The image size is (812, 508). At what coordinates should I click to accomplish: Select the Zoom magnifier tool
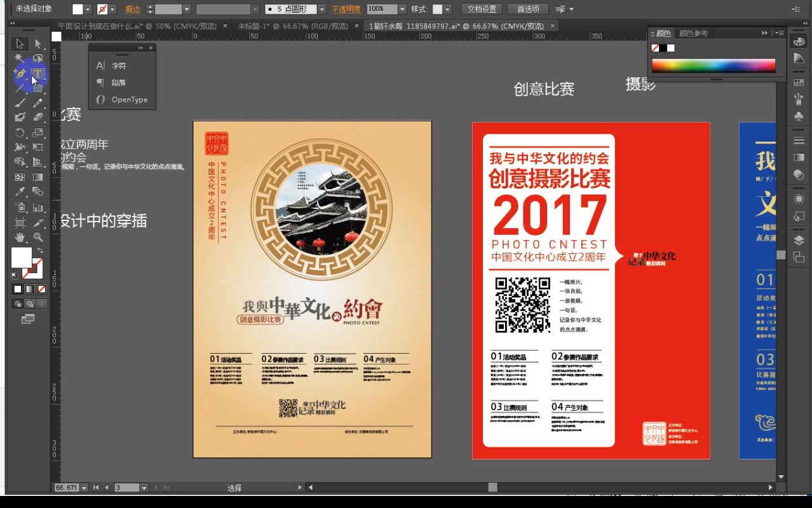point(37,237)
